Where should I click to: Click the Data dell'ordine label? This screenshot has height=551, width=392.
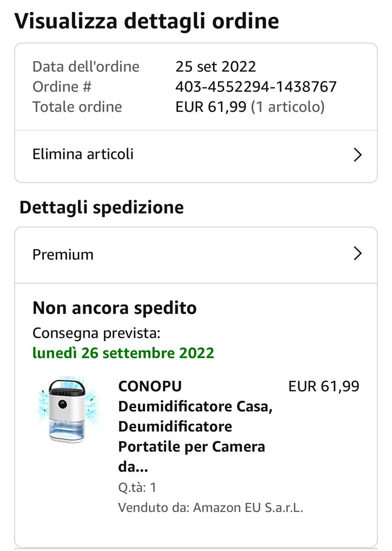[x=86, y=67]
